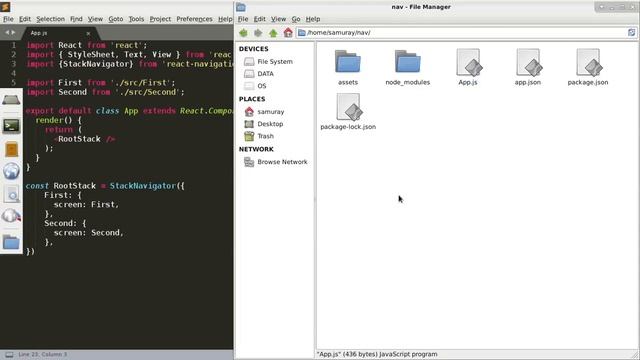This screenshot has width=640, height=360.
Task: Open the web browser globe in dock
Action: 11,171
